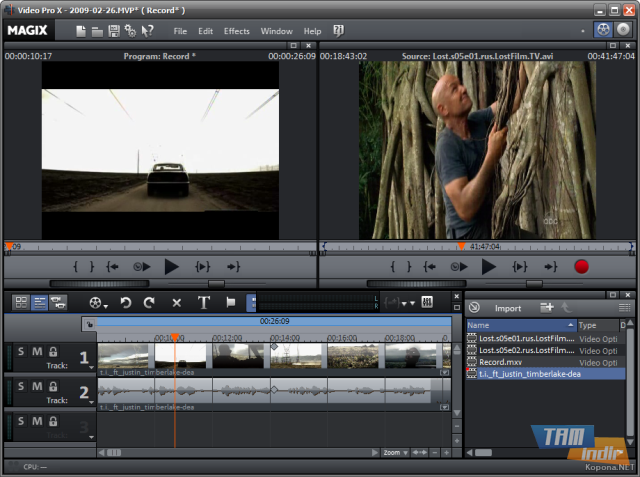Screen dimensions: 640x477
Task: Save project with floppy disk icon
Action: tap(114, 31)
